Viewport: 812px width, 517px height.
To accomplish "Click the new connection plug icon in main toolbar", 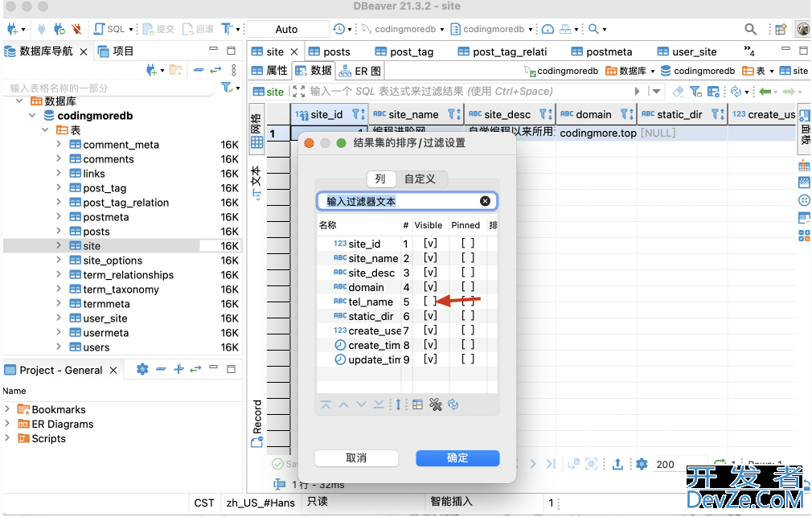I will pyautogui.click(x=12, y=29).
